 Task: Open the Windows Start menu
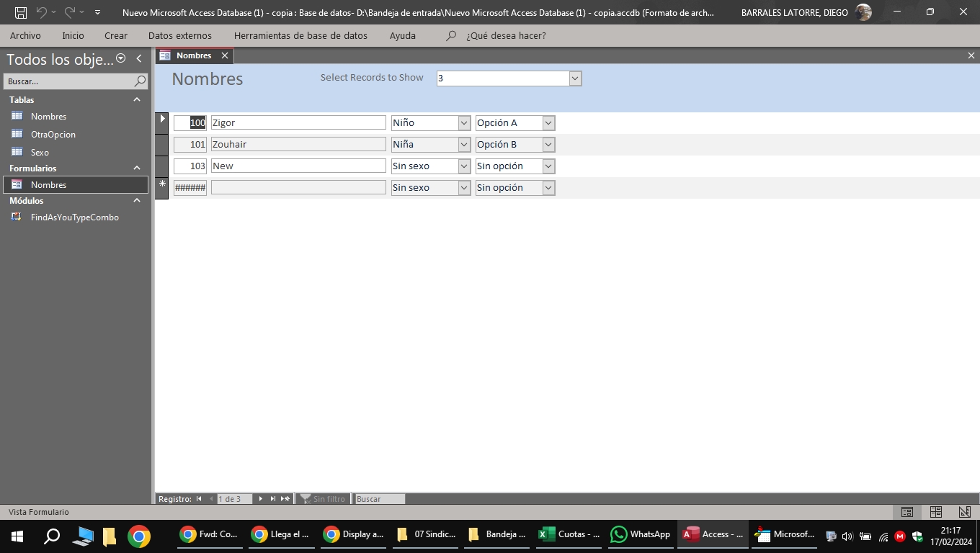(17, 536)
